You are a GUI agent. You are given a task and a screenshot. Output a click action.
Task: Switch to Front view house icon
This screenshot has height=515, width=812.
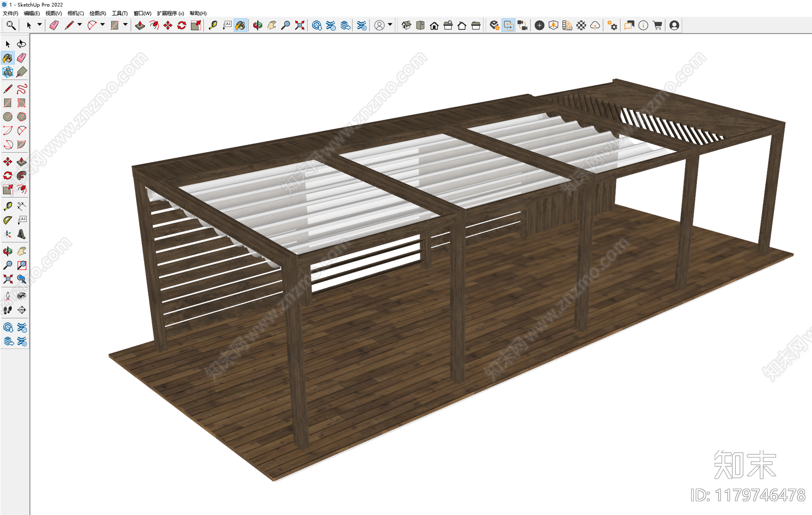(x=434, y=25)
